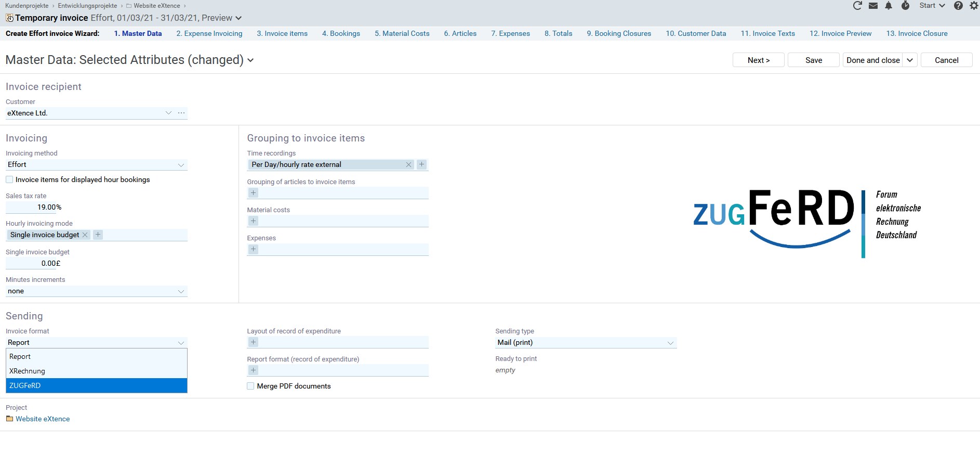Open the notifications bell icon
The image size is (980, 465).
click(x=889, y=6)
